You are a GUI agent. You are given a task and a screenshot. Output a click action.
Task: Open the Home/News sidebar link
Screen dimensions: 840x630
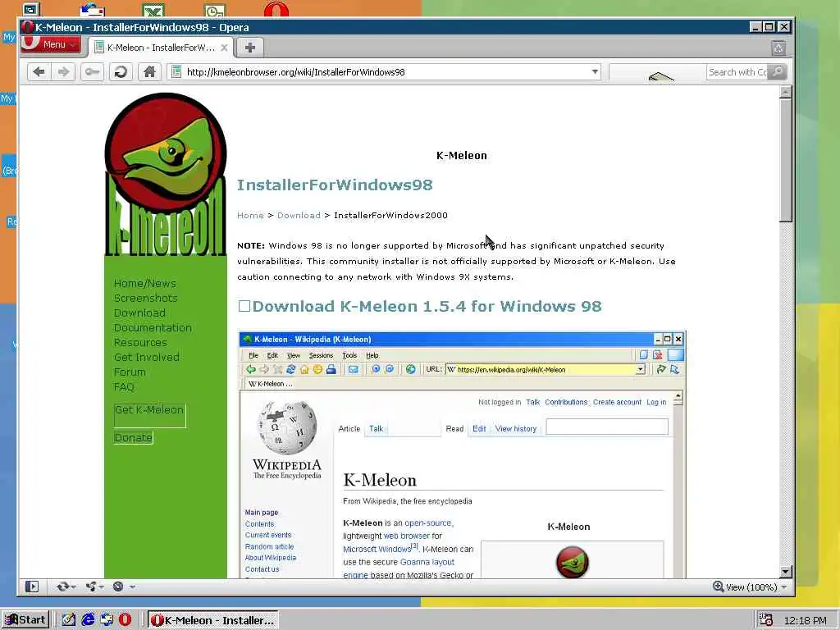click(144, 283)
